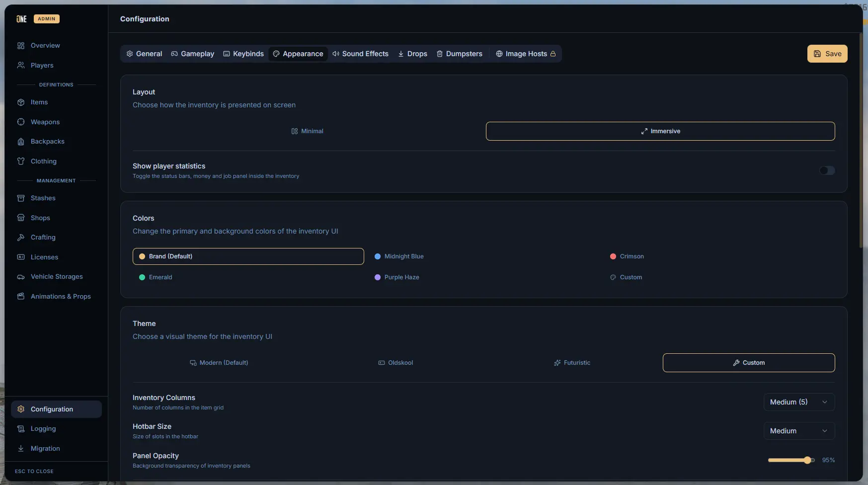This screenshot has width=868, height=485.
Task: Choose the Emerald color scheme
Action: click(x=248, y=277)
